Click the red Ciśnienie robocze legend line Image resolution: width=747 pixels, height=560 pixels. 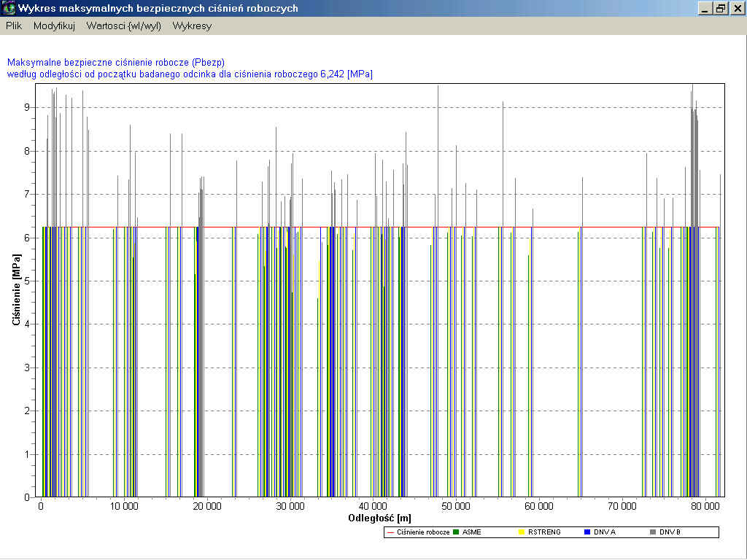click(x=391, y=532)
